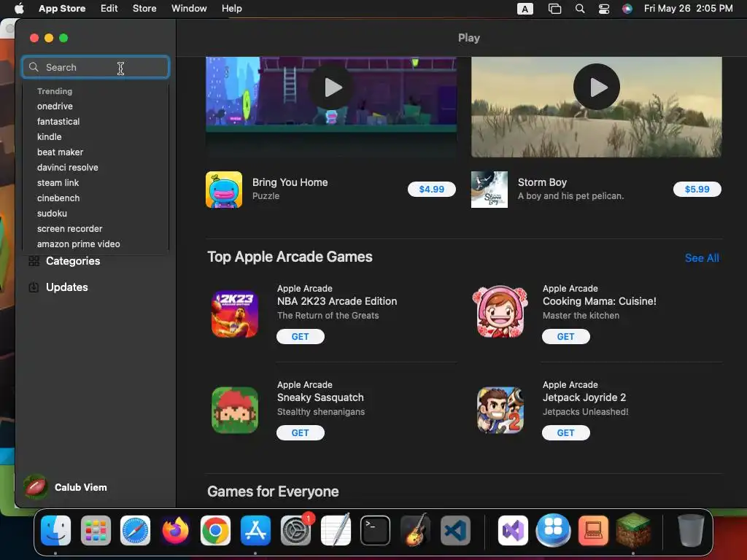Get Jetpack Joyride 2
Screen dimensions: 747x560
point(566,433)
